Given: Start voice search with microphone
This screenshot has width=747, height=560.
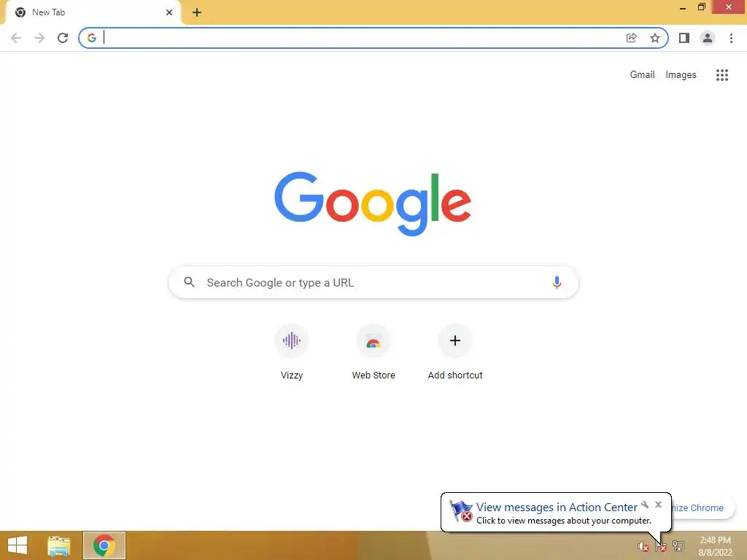Looking at the screenshot, I should pos(557,282).
